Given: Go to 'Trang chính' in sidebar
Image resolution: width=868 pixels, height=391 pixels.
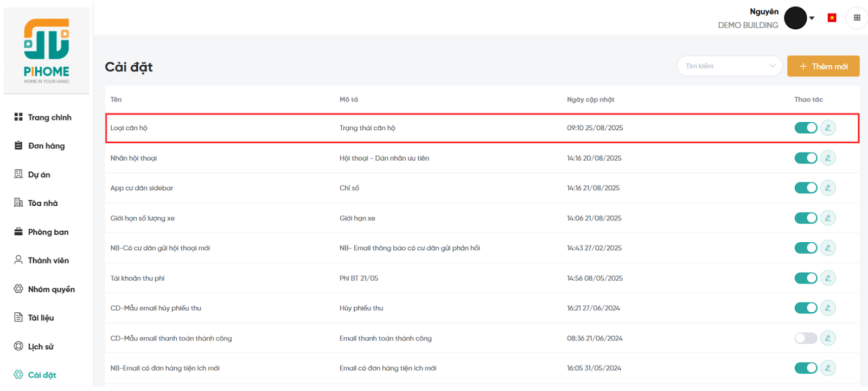Looking at the screenshot, I should click(x=49, y=117).
